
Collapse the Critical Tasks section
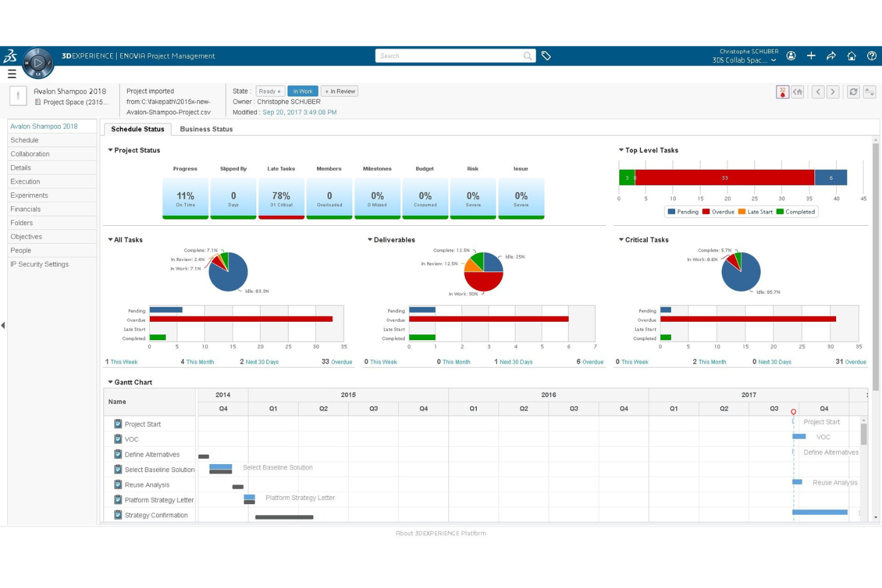(621, 239)
